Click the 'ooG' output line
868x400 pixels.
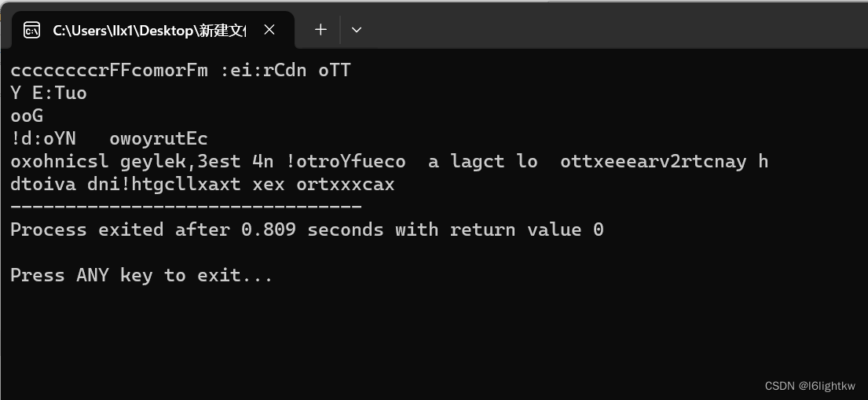click(27, 116)
